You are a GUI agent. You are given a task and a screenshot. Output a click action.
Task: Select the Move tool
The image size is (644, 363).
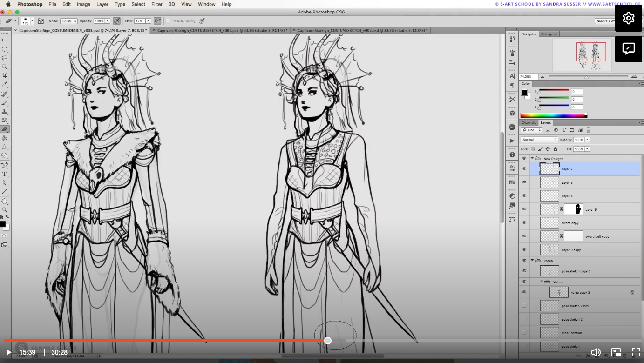coord(5,40)
